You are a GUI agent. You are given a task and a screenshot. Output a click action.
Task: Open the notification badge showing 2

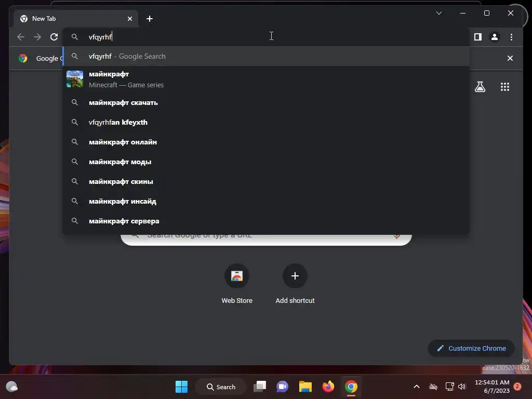point(517,387)
